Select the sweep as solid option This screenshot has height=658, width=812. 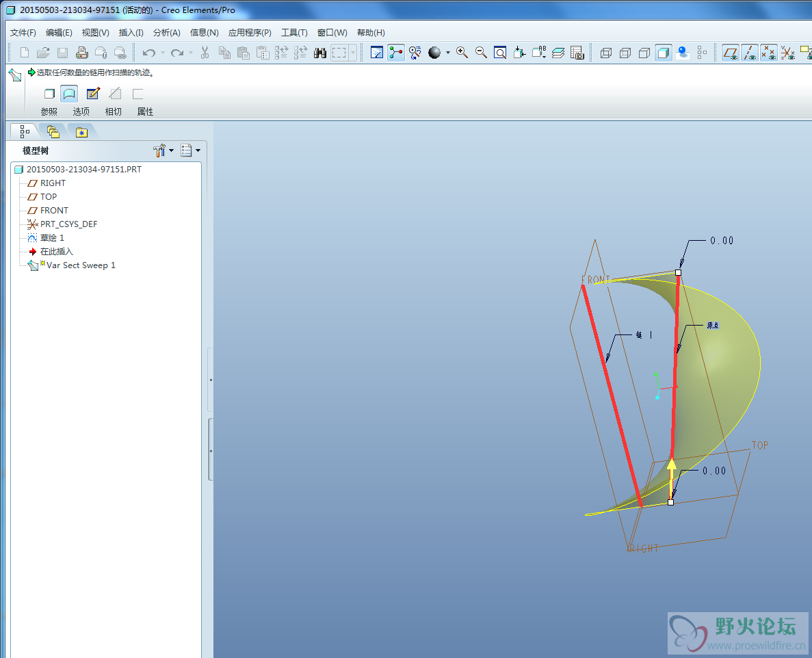pyautogui.click(x=49, y=94)
